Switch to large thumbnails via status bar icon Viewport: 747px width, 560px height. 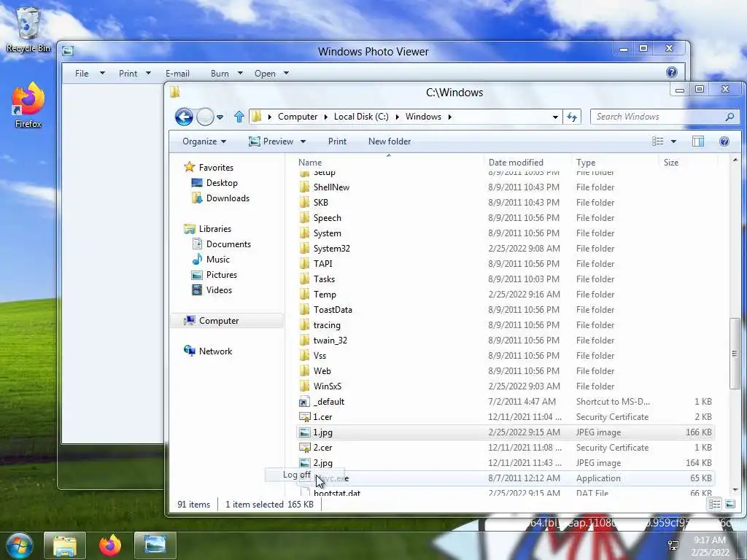(729, 505)
